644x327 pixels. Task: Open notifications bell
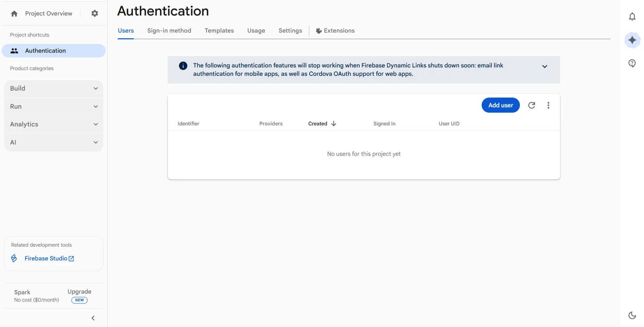pos(632,16)
